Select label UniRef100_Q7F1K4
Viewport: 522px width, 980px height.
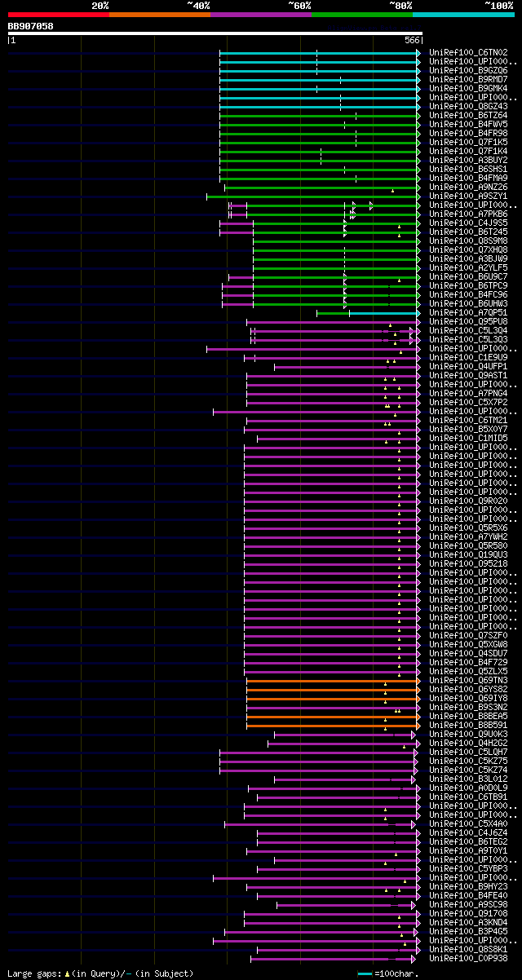point(470,152)
